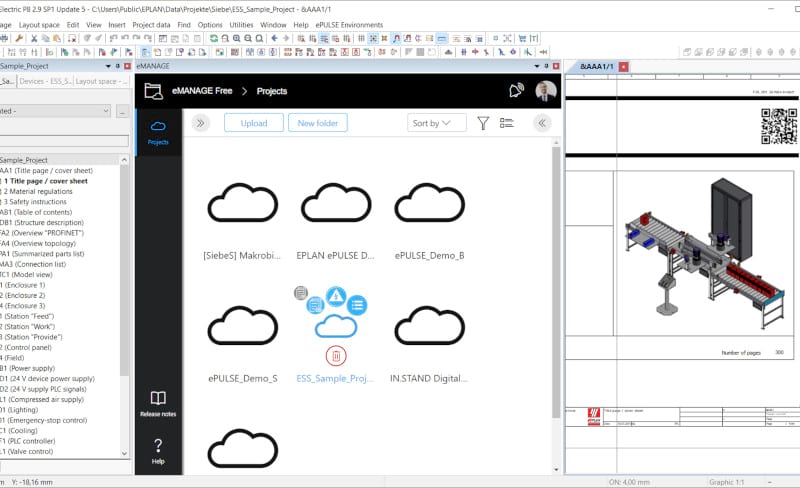Click the New folder button
Screen dimensions: 800x488
[x=318, y=123]
